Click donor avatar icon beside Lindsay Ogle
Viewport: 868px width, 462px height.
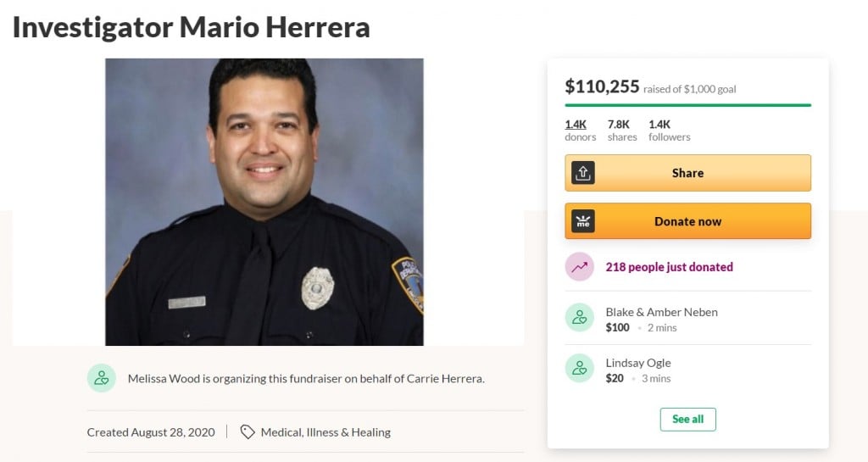point(580,369)
